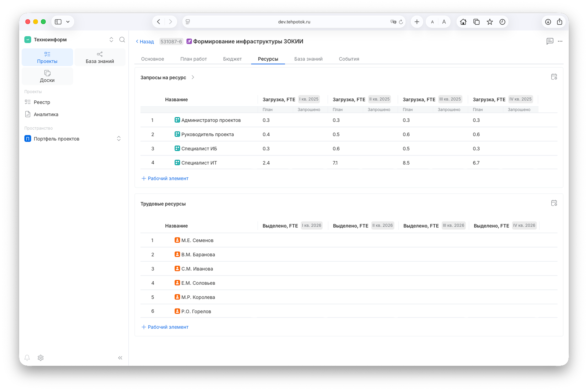
Task: Click calendar settings icon in Запросы на ресурс
Action: coord(554,77)
